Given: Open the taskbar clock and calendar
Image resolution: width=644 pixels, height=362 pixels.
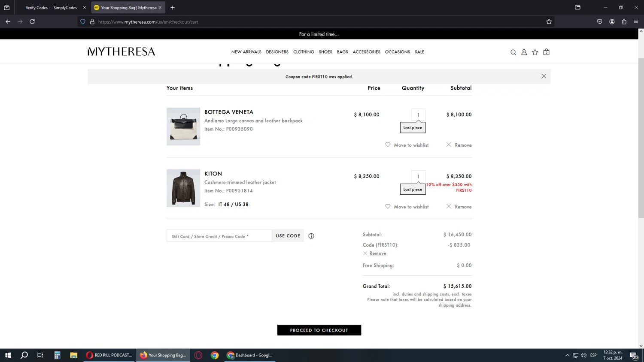Looking at the screenshot, I should (x=613, y=355).
